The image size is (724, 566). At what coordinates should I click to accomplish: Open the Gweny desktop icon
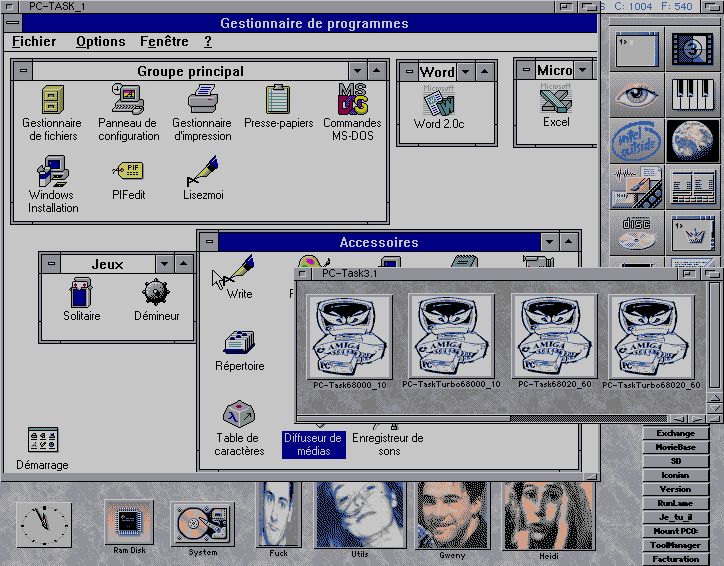pyautogui.click(x=452, y=515)
